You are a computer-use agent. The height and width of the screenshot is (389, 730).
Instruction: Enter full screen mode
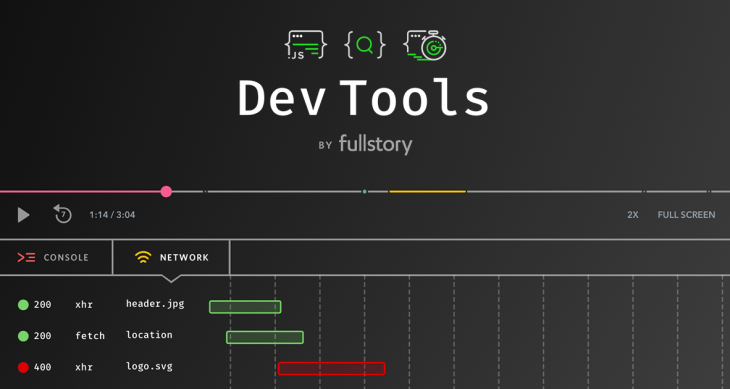coord(686,215)
